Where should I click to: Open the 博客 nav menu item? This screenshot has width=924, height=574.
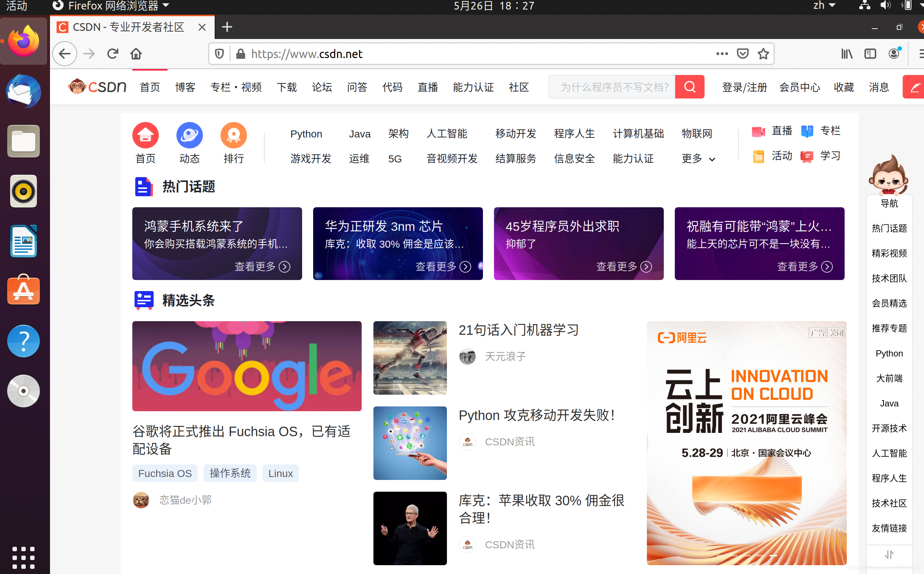185,87
